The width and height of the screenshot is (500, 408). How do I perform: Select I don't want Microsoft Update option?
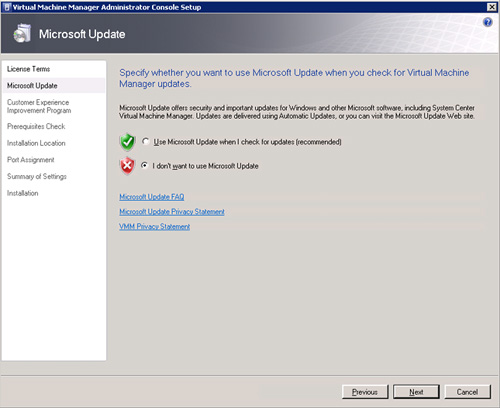pos(144,165)
